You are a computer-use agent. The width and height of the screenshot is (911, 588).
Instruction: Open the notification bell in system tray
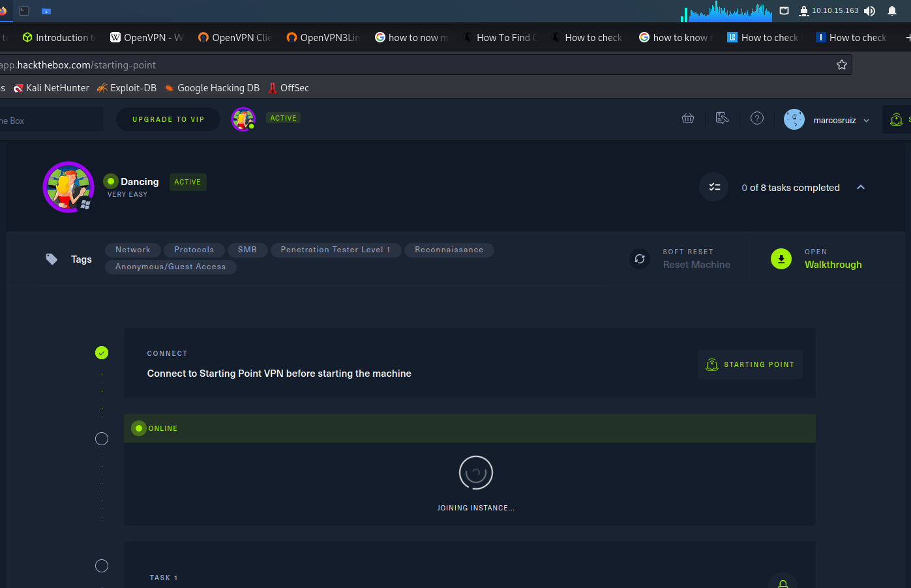[891, 11]
